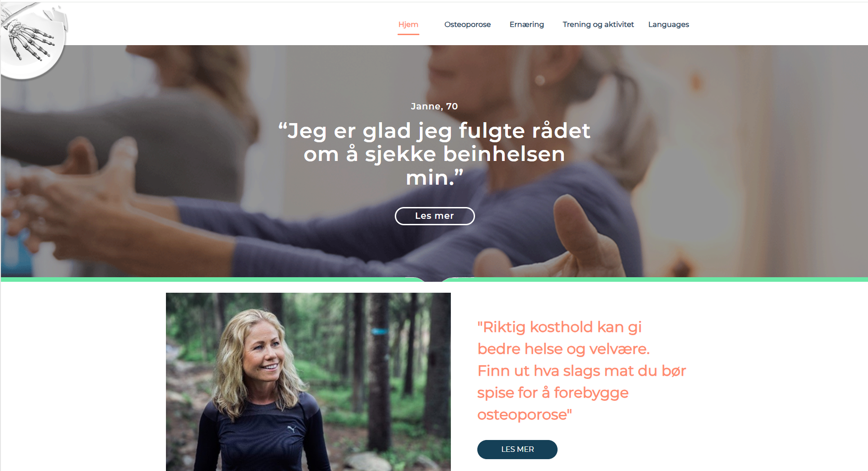Open the Ernæring menu item

tap(527, 25)
